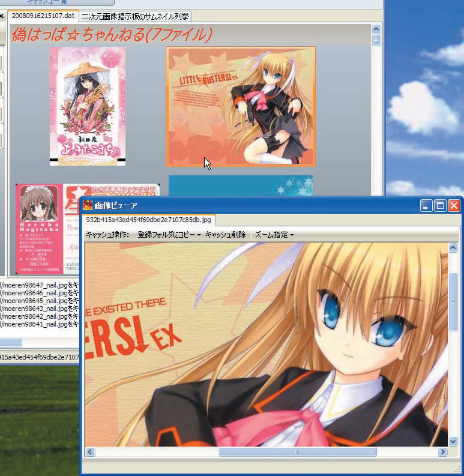Click the viewer window resize grip
Viewport: 464px width, 476px height.
click(457, 470)
